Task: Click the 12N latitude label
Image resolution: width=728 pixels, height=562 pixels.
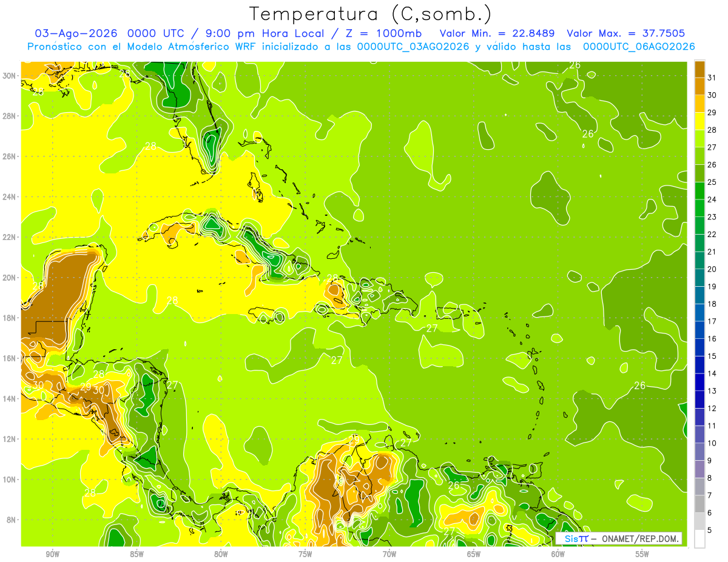Action: pos(10,439)
